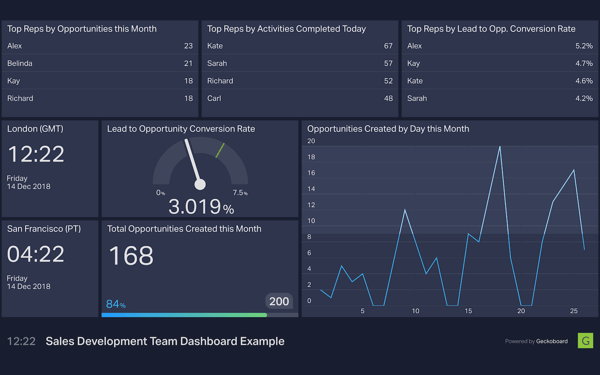Select Belinda's opportunity count 21

pos(188,64)
